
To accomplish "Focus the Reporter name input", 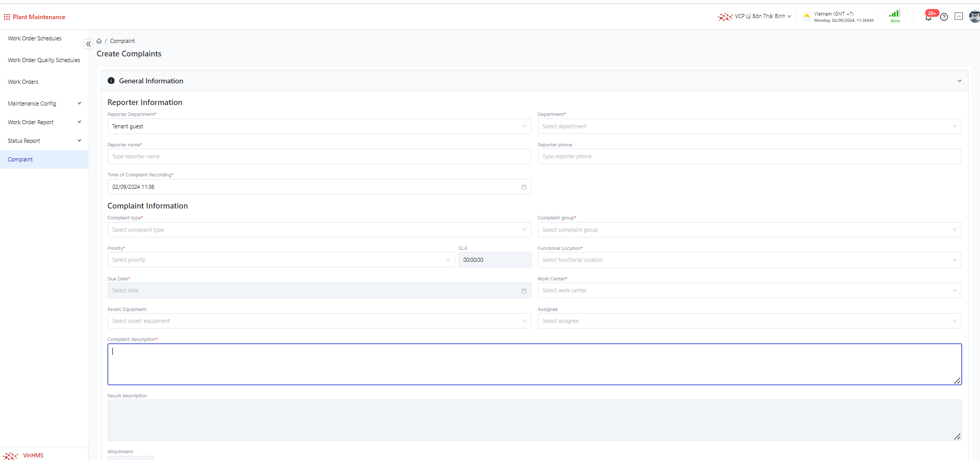I will tap(319, 156).
